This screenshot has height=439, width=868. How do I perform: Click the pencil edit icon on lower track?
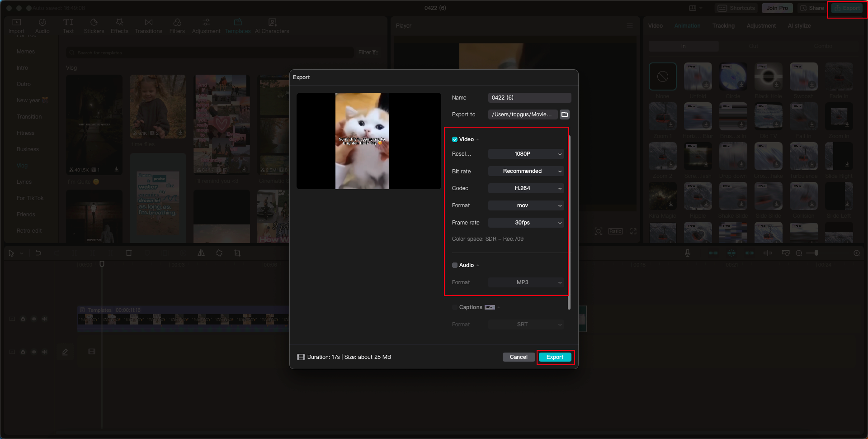point(65,352)
